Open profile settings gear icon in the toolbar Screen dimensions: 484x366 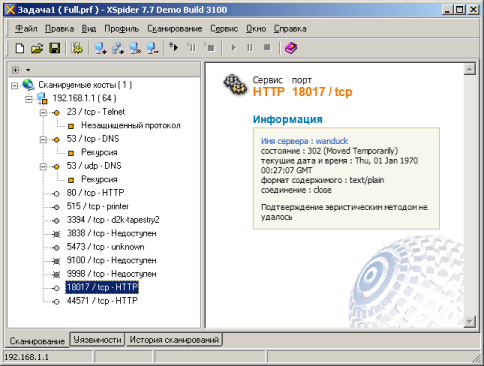[77, 48]
